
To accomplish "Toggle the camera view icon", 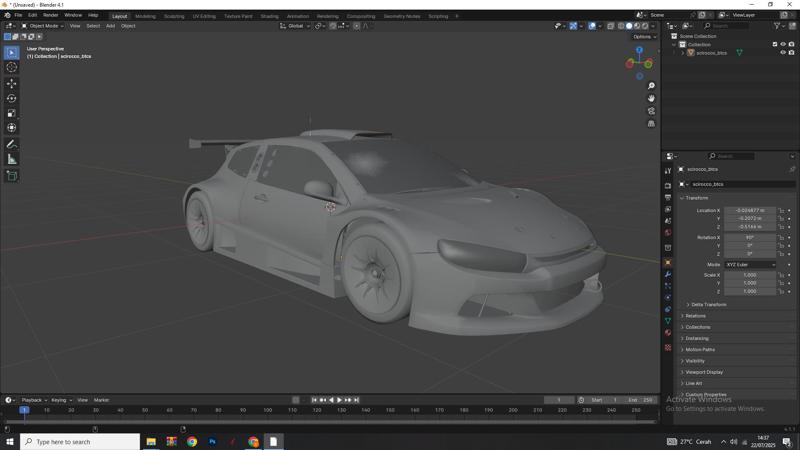I will 651,111.
